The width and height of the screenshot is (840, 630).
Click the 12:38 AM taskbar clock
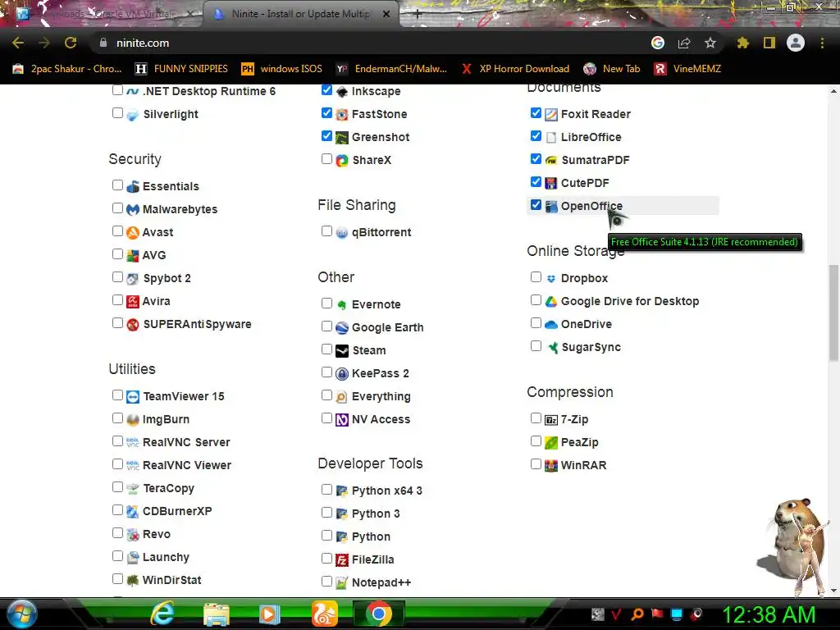point(769,615)
